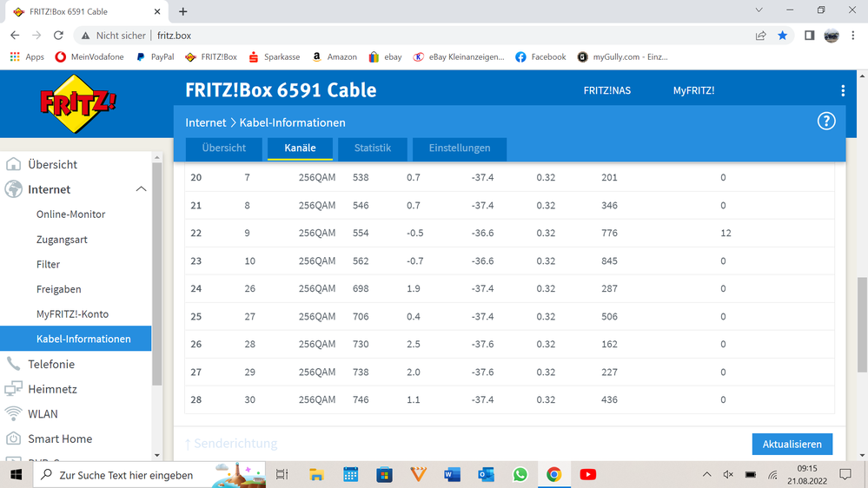The height and width of the screenshot is (488, 868).
Task: Switch to the Übersicht tab
Action: 223,148
